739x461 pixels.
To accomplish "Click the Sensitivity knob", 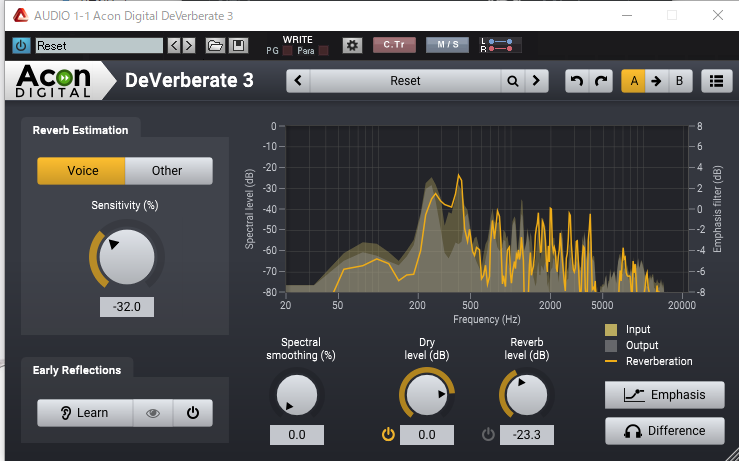I will tap(126, 257).
